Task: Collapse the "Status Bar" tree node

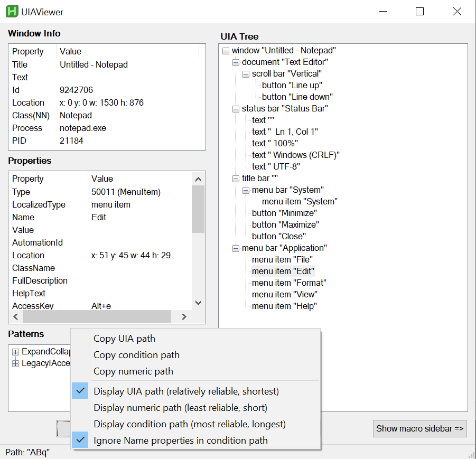Action: pyautogui.click(x=236, y=108)
